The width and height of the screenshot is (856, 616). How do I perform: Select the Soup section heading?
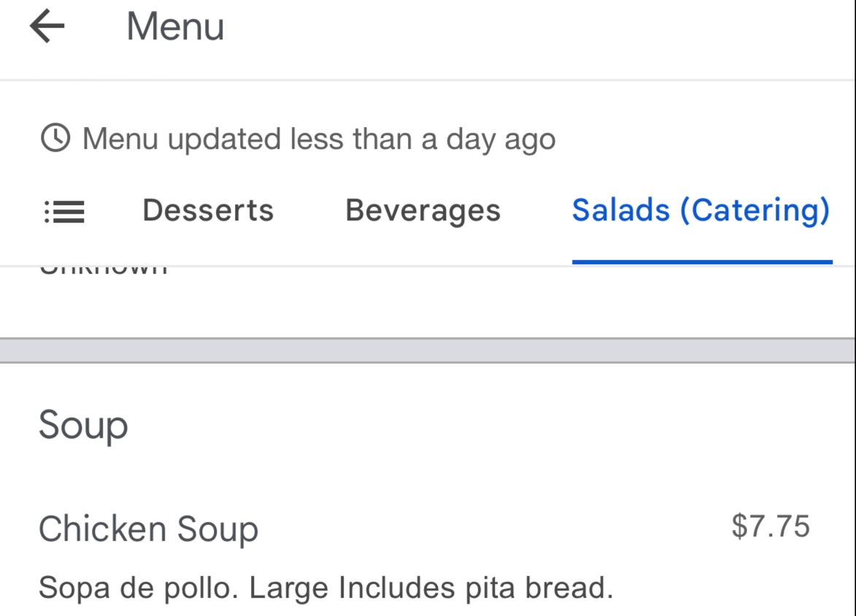[83, 425]
